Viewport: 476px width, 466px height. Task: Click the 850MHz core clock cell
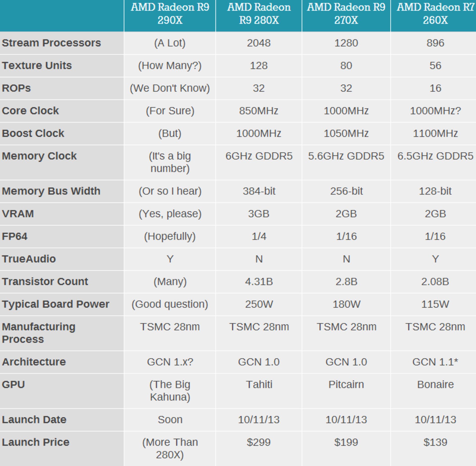click(x=259, y=111)
